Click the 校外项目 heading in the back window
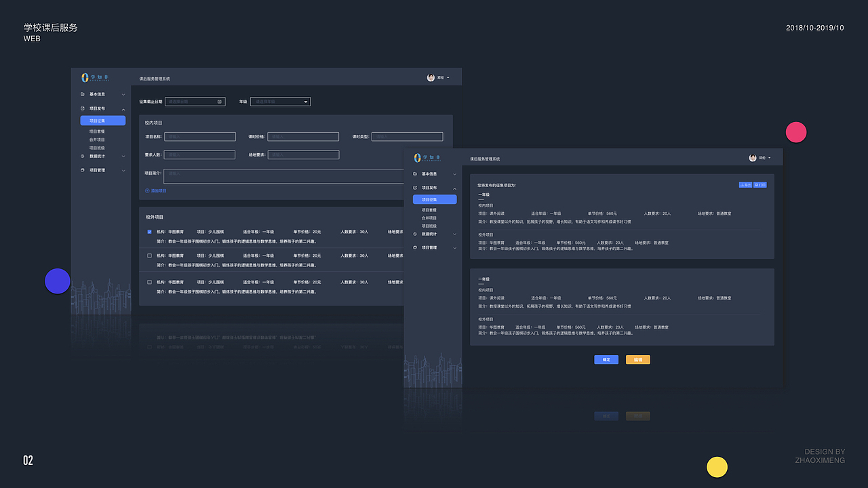The image size is (868, 488). [x=155, y=217]
